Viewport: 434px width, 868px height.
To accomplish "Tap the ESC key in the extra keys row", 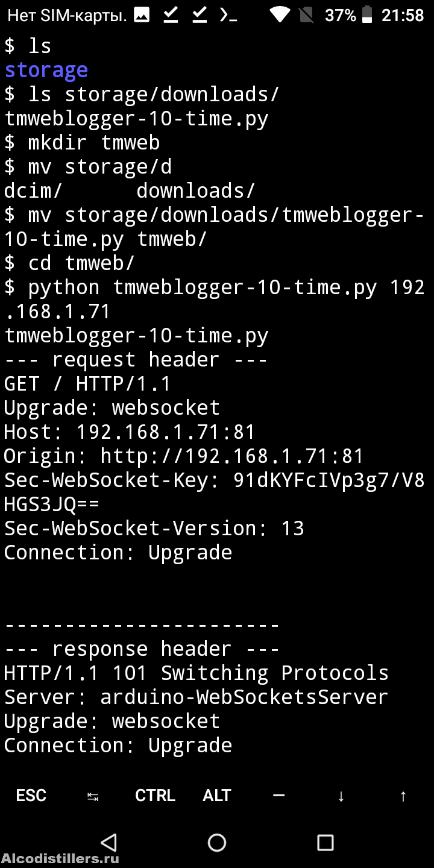I will (x=31, y=795).
